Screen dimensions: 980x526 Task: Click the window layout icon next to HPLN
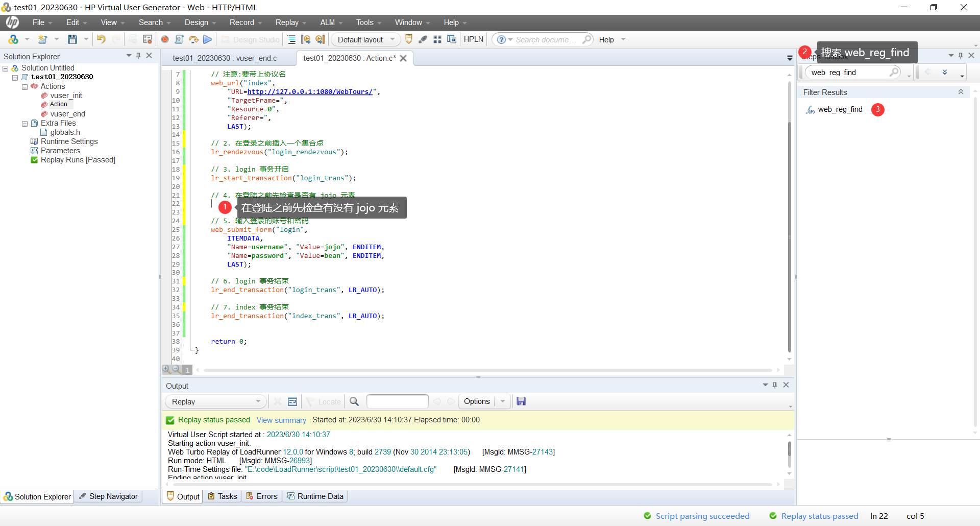click(x=452, y=39)
